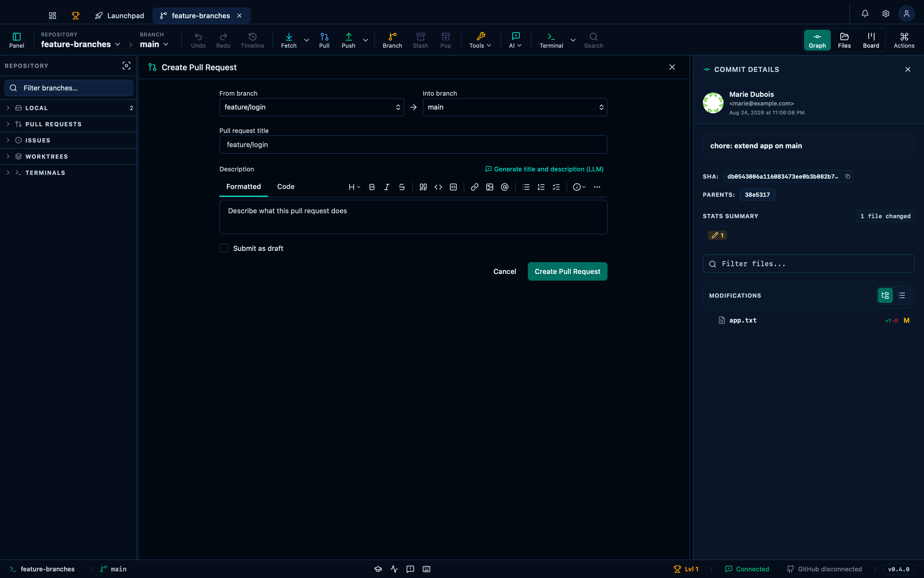The image size is (924, 578).
Task: Click the Pull toolbar icon
Action: tap(324, 40)
